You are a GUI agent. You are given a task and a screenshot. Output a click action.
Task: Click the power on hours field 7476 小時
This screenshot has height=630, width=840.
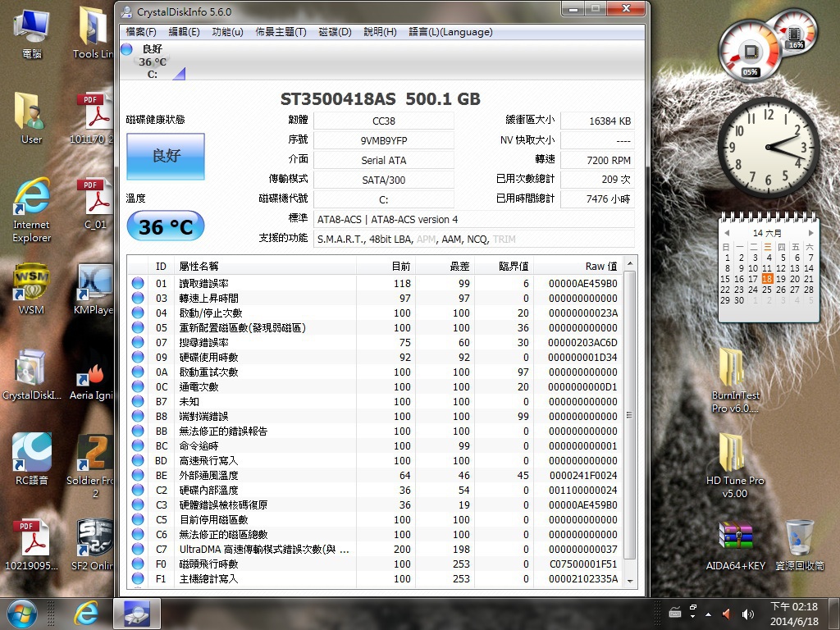coord(597,199)
